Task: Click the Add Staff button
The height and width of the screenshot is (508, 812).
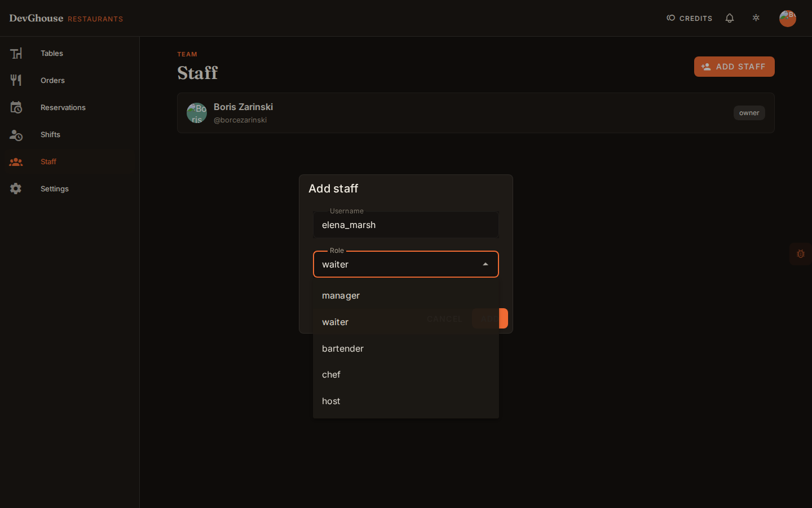Action: coord(734,67)
